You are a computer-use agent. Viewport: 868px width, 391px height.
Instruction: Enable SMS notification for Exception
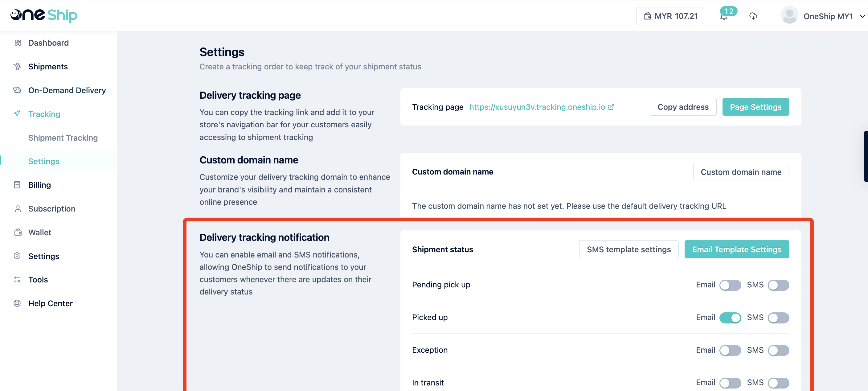click(778, 351)
